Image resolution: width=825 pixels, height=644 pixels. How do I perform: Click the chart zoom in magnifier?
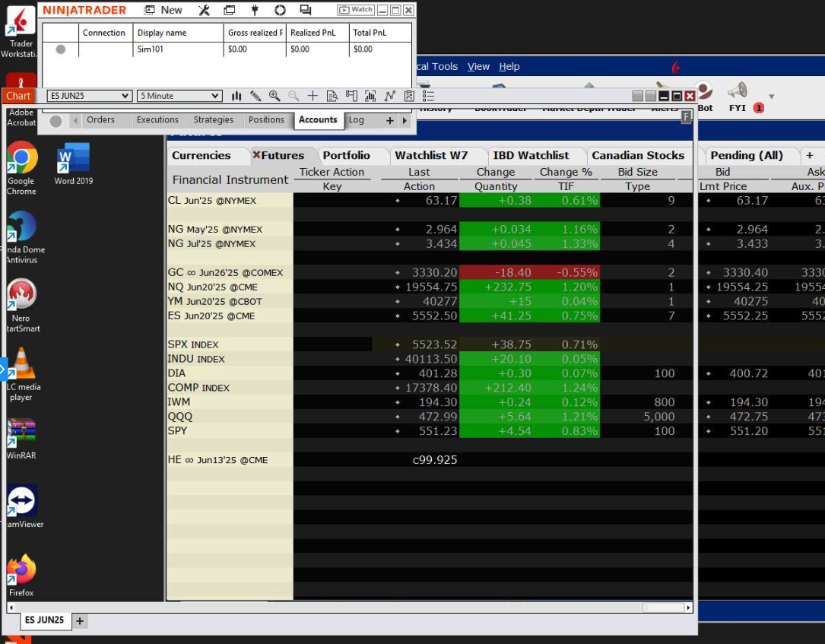[x=274, y=96]
